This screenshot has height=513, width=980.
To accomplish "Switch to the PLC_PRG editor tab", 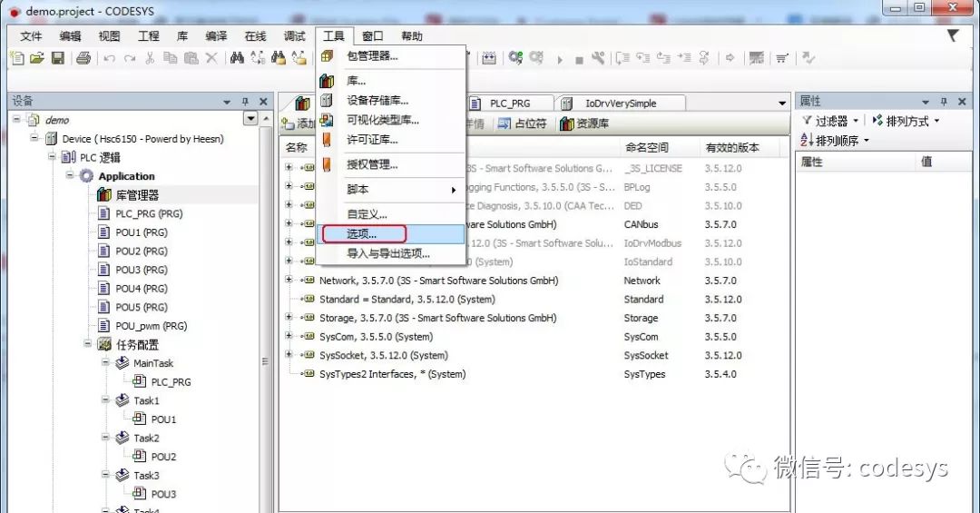I will coord(509,104).
